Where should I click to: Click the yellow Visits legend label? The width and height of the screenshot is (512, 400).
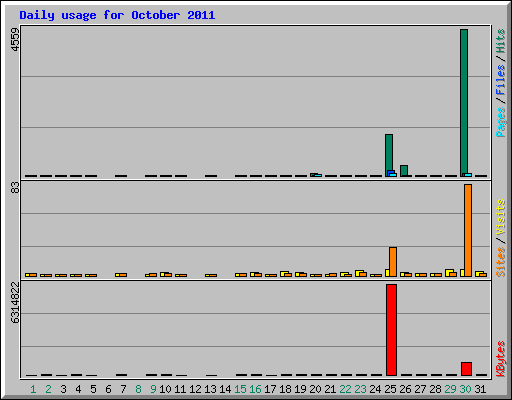[500, 218]
